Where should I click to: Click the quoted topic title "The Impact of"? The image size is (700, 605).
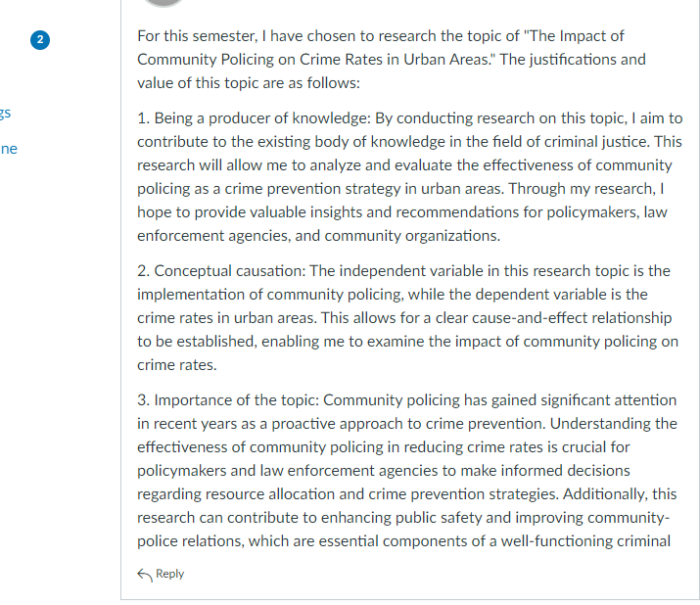point(577,36)
